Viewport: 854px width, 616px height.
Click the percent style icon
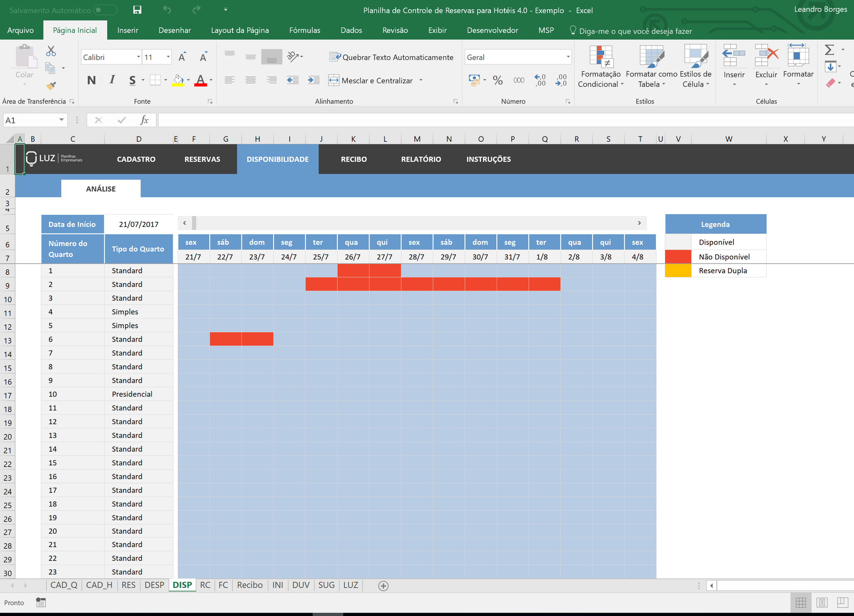coord(497,80)
